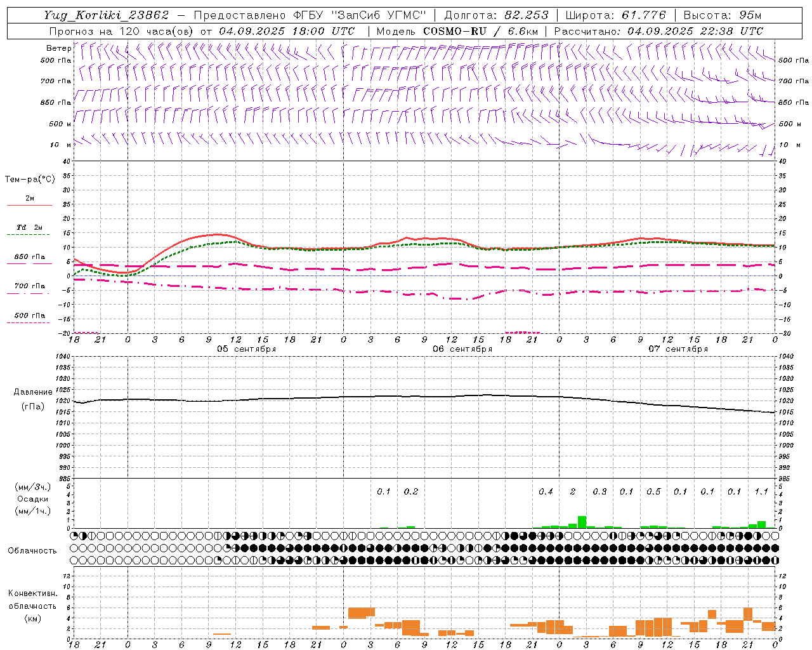
Task: Click the 2м temperature legend label
Action: click(x=30, y=198)
